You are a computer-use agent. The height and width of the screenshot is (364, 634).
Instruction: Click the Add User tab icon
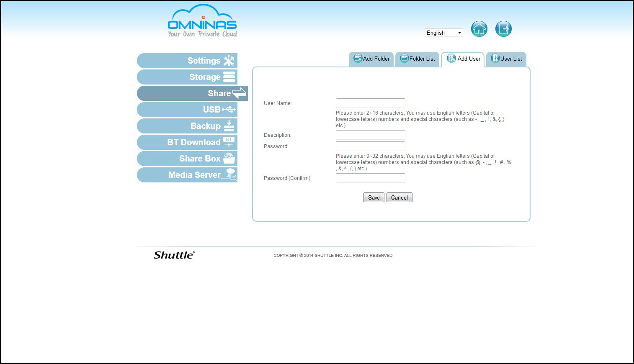451,59
